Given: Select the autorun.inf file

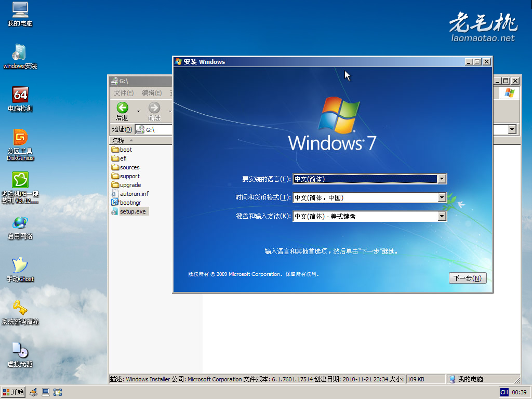Looking at the screenshot, I should pyautogui.click(x=130, y=194).
